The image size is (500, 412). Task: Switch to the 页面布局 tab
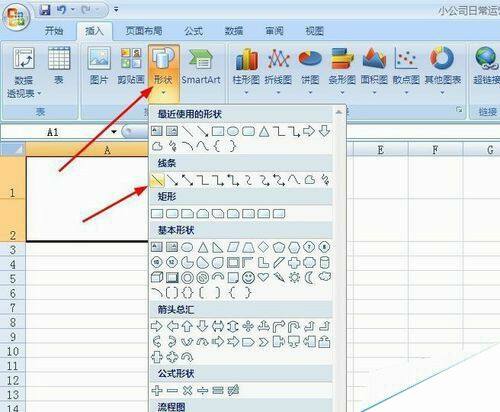[x=144, y=31]
